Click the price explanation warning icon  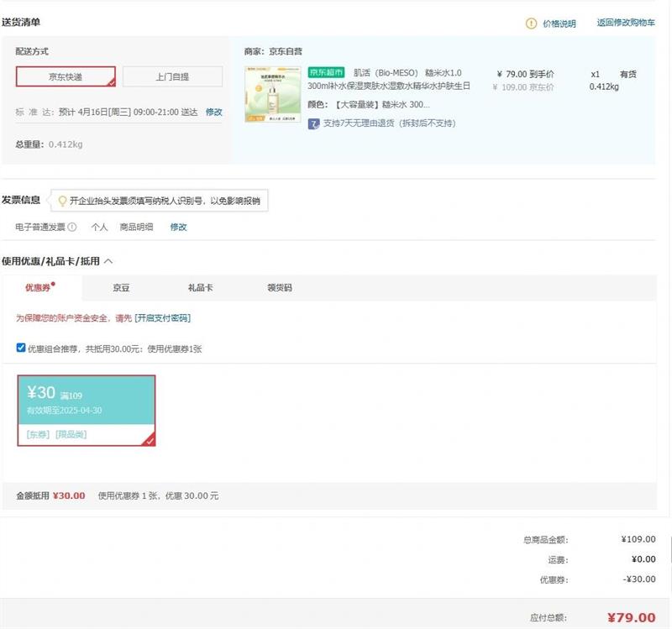point(531,24)
